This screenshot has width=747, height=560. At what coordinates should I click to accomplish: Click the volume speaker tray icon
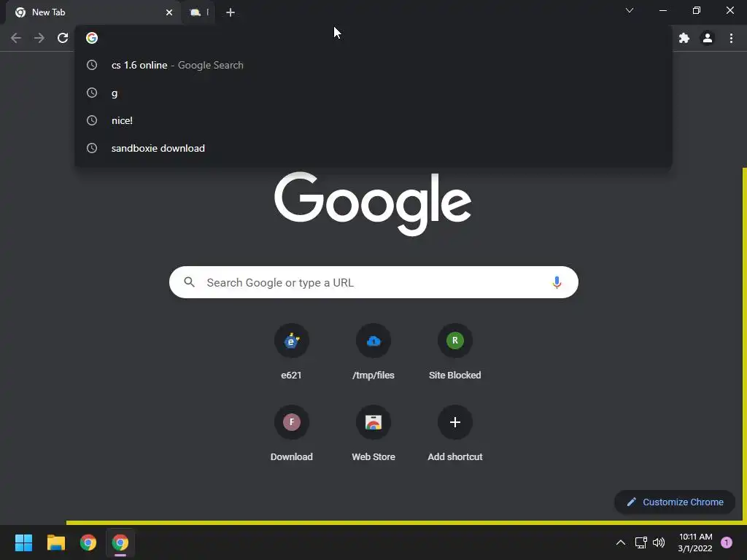click(x=659, y=542)
